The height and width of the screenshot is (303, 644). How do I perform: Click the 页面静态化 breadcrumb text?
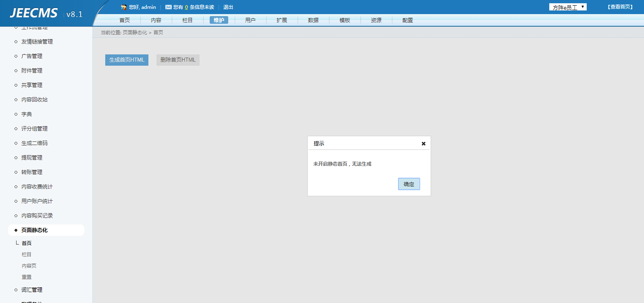point(135,33)
